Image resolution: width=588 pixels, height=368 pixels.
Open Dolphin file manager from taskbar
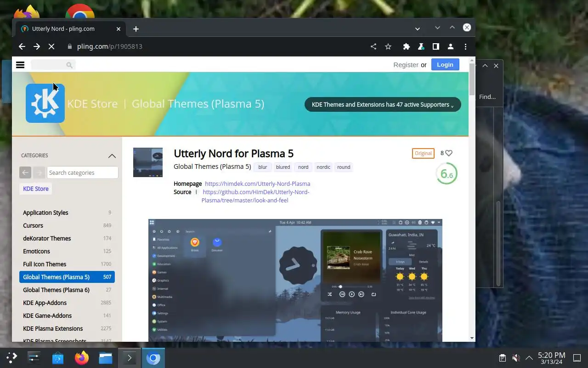(x=106, y=357)
